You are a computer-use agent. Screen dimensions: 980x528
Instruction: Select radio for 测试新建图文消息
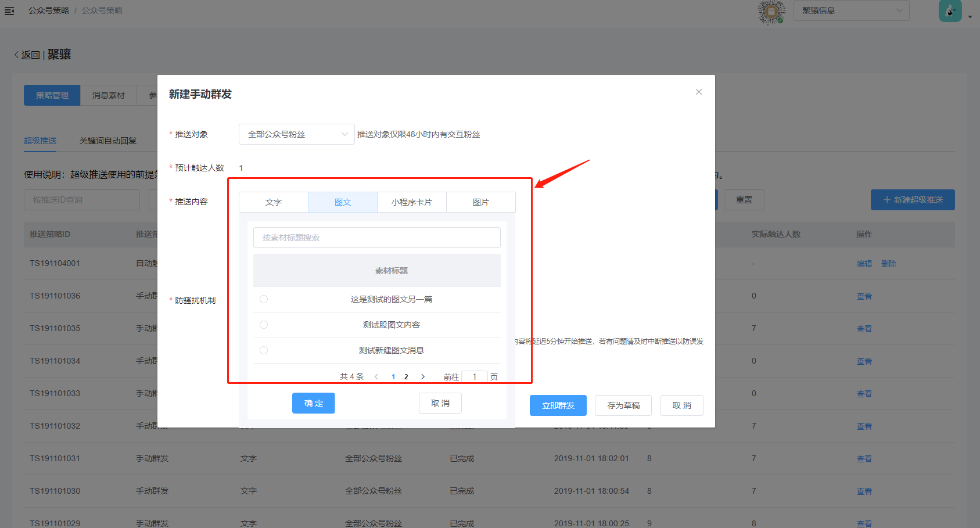[x=264, y=350]
